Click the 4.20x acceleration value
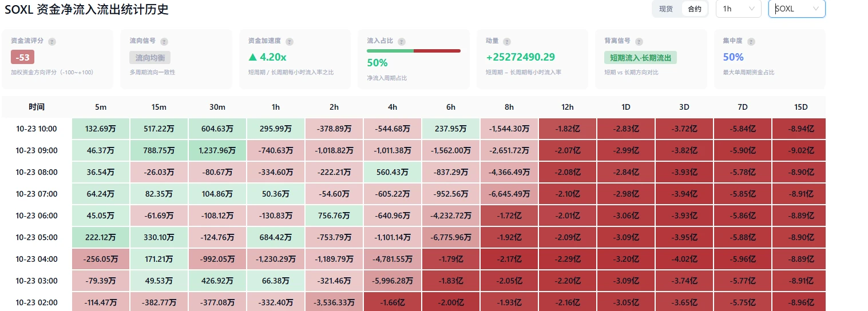This screenshot has width=868, height=311. point(267,57)
